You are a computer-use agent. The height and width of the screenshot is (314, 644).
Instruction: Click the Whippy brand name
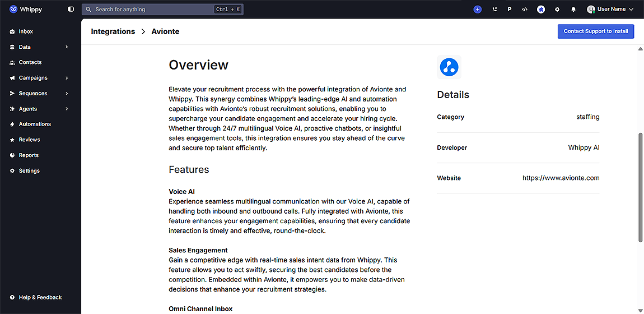[x=31, y=9]
